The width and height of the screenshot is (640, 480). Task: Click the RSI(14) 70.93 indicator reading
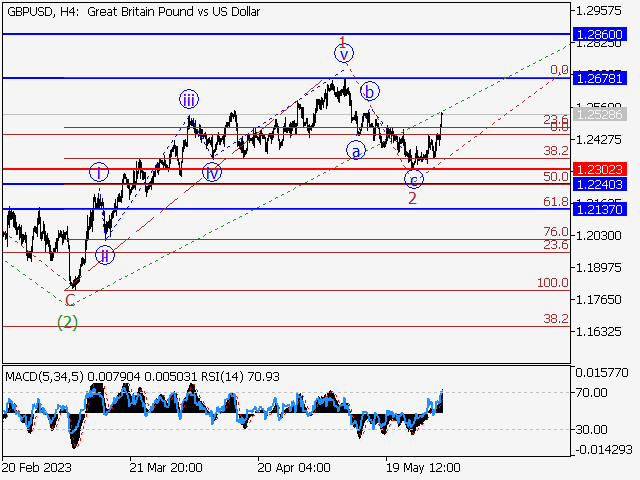point(241,376)
